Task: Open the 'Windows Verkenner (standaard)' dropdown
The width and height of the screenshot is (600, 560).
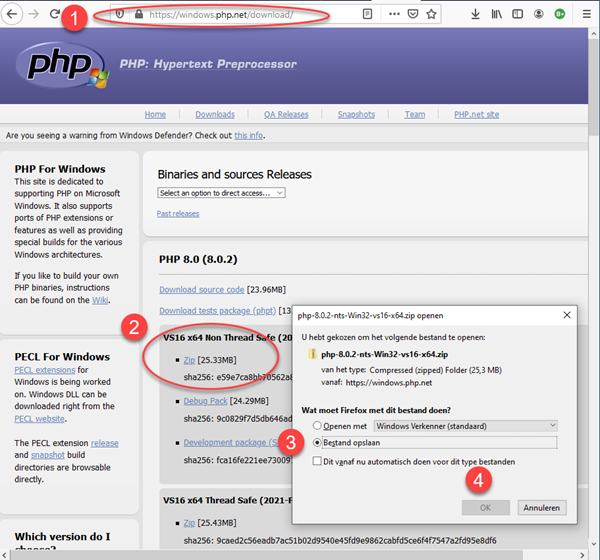Action: point(465,426)
